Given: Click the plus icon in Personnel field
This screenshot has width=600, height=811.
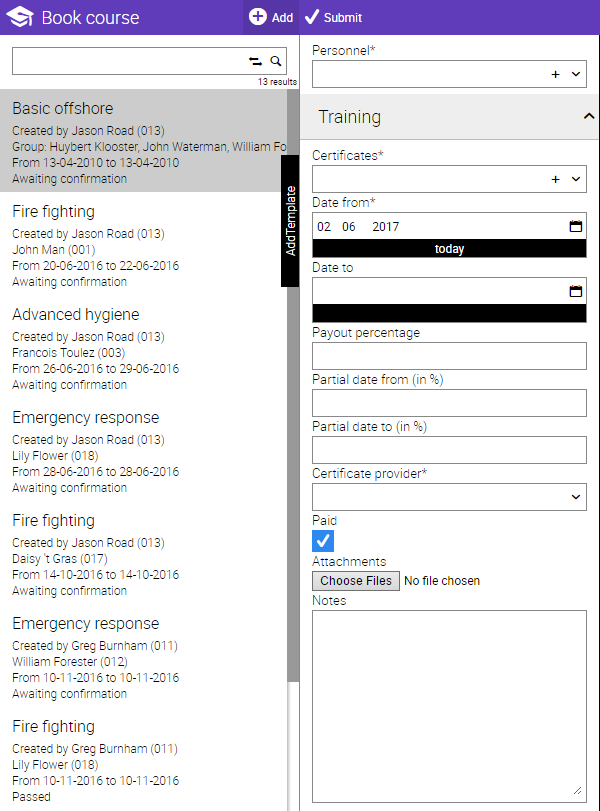Looking at the screenshot, I should point(555,74).
